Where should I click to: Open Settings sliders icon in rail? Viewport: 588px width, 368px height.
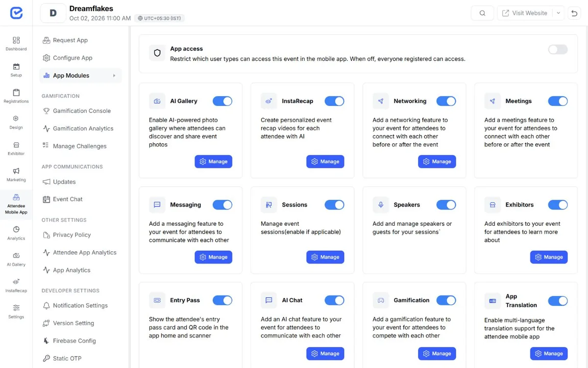coord(16,308)
